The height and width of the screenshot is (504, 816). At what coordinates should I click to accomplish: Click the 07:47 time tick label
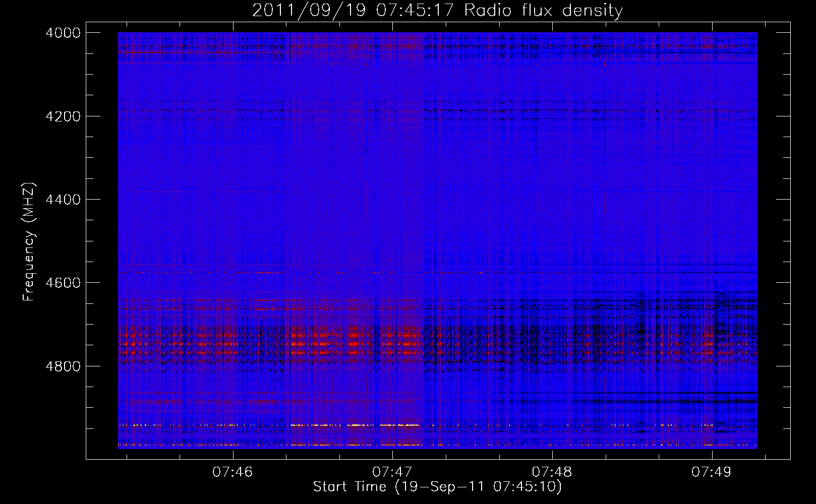pyautogui.click(x=392, y=472)
